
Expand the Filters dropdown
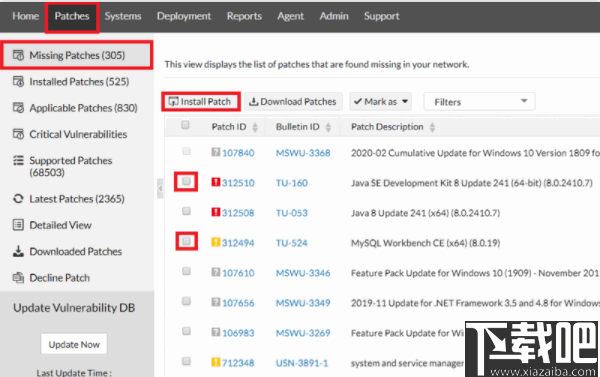[x=479, y=102]
